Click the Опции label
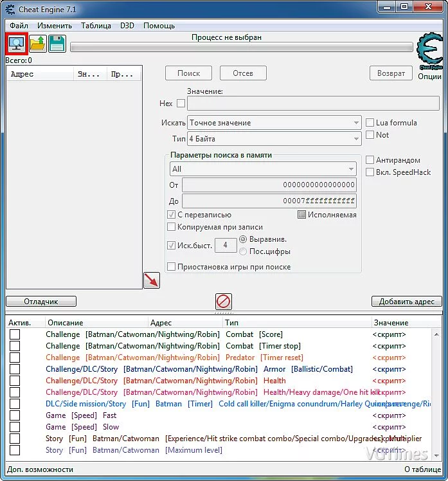Screen dimensions: 448x481 429,77
